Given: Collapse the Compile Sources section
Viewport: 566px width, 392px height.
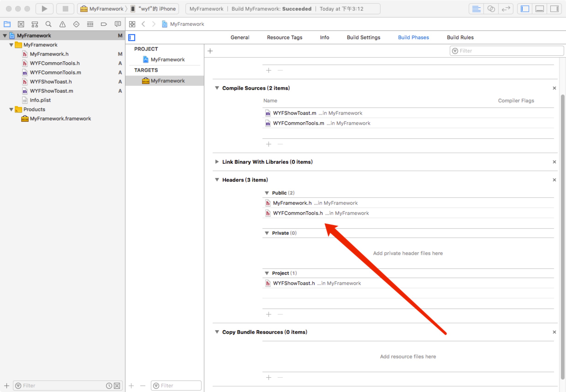Looking at the screenshot, I should [x=217, y=88].
